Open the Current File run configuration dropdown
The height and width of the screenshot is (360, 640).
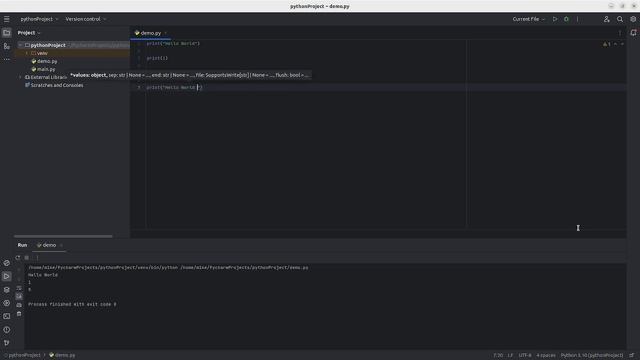coord(529,19)
